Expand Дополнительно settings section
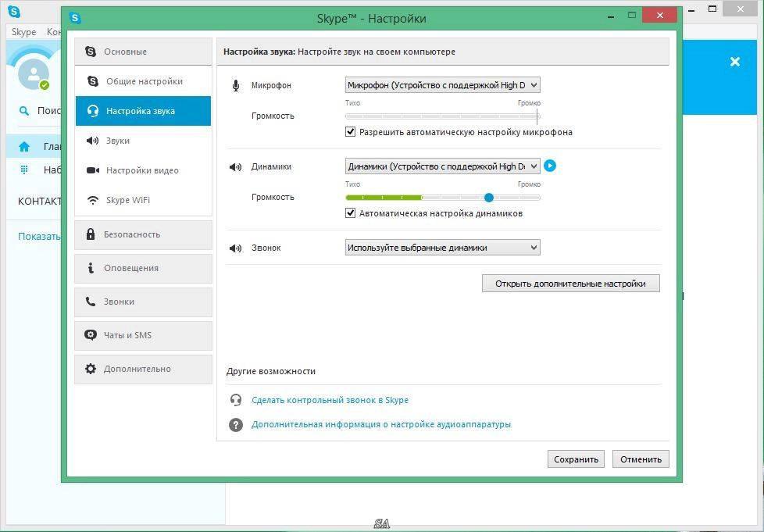This screenshot has width=764, height=532. pyautogui.click(x=143, y=370)
